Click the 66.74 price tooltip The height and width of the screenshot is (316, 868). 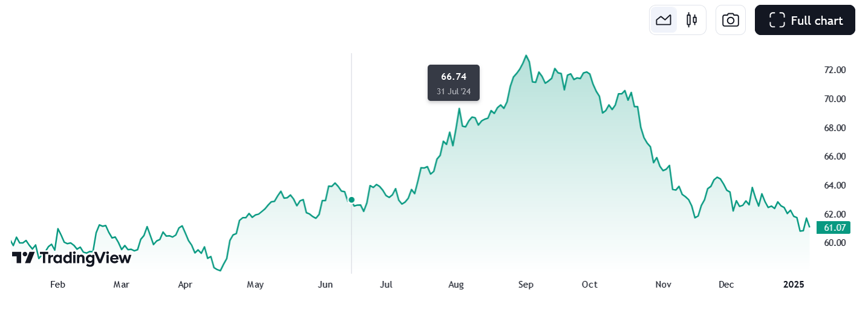454,83
